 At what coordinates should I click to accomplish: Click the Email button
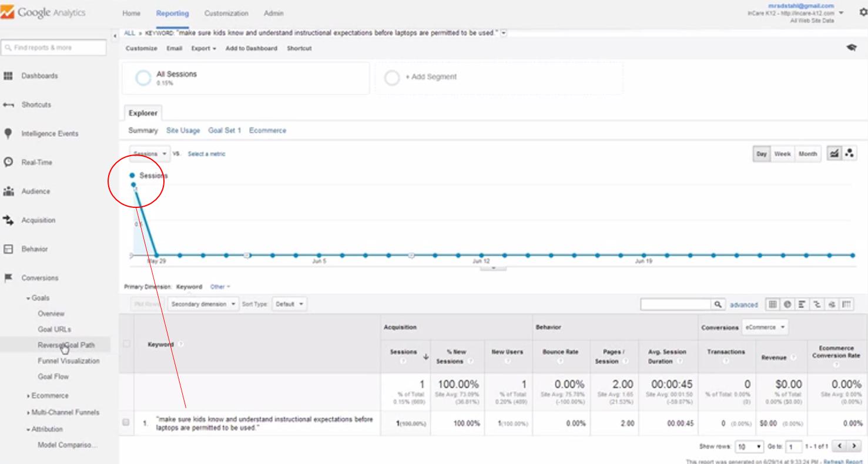click(x=174, y=48)
